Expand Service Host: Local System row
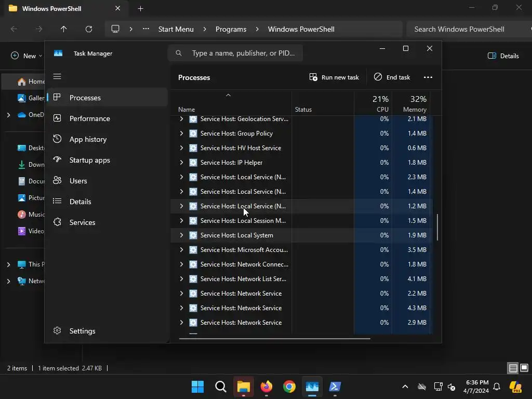The image size is (532, 399). tap(181, 235)
